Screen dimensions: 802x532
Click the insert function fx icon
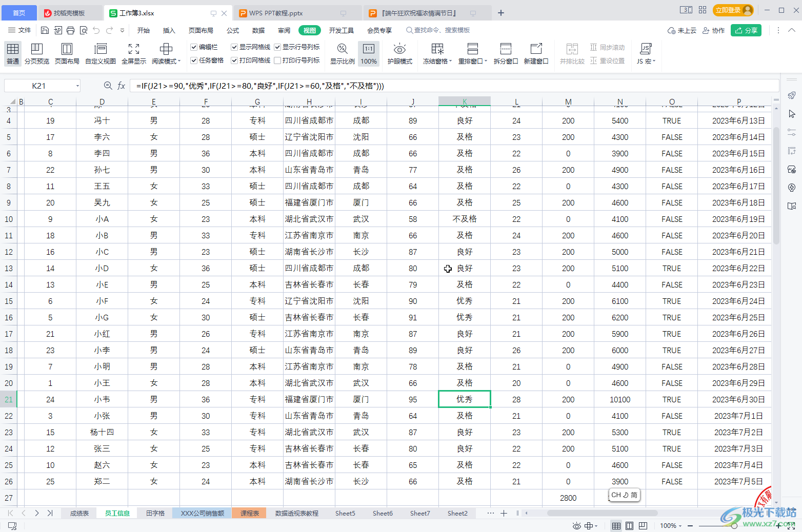point(121,86)
